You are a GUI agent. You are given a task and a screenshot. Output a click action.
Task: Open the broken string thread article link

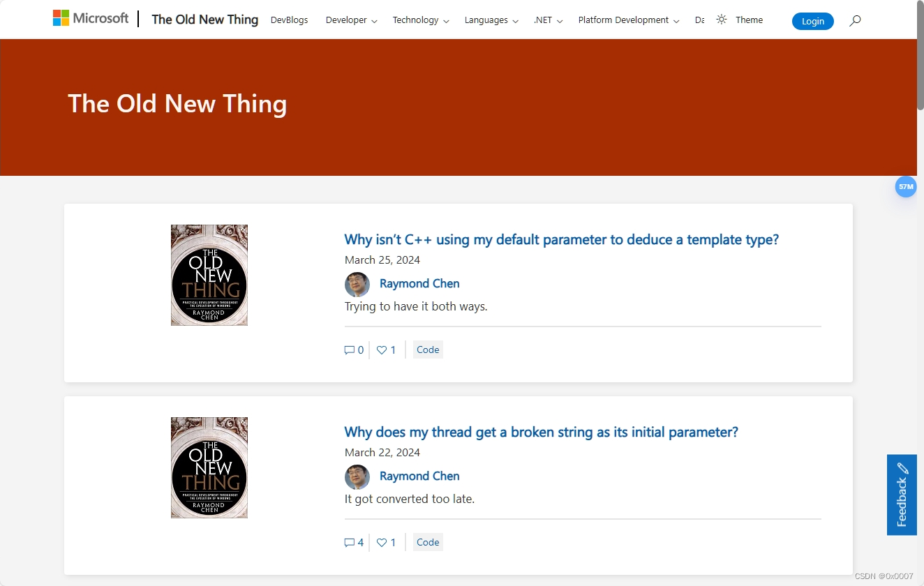point(541,432)
